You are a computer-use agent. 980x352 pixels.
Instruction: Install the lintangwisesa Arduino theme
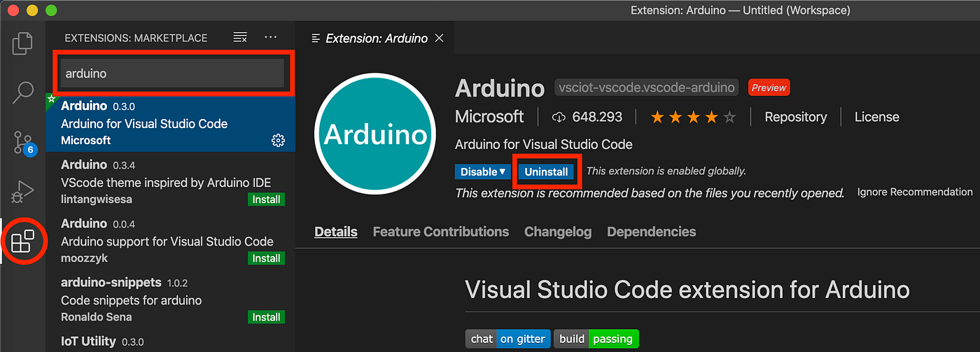point(266,199)
